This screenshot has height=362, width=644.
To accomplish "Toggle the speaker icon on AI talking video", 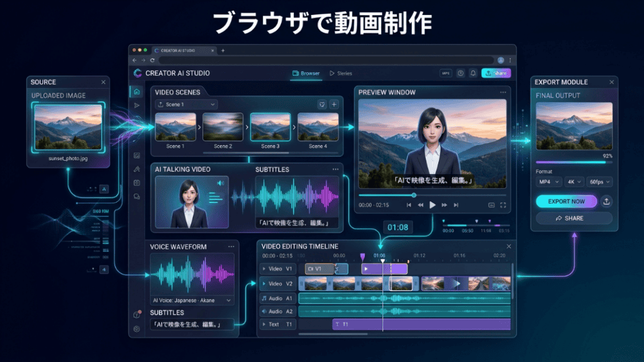I will click(220, 184).
